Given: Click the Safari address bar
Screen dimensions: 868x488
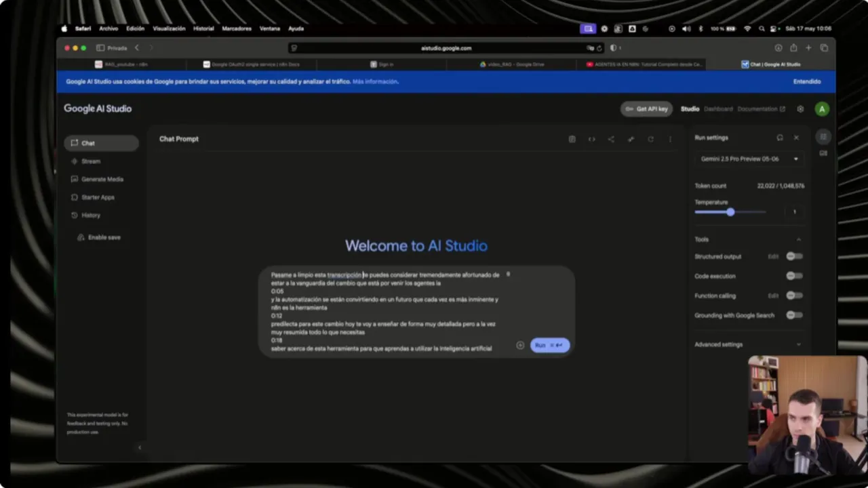Looking at the screenshot, I should pyautogui.click(x=446, y=48).
